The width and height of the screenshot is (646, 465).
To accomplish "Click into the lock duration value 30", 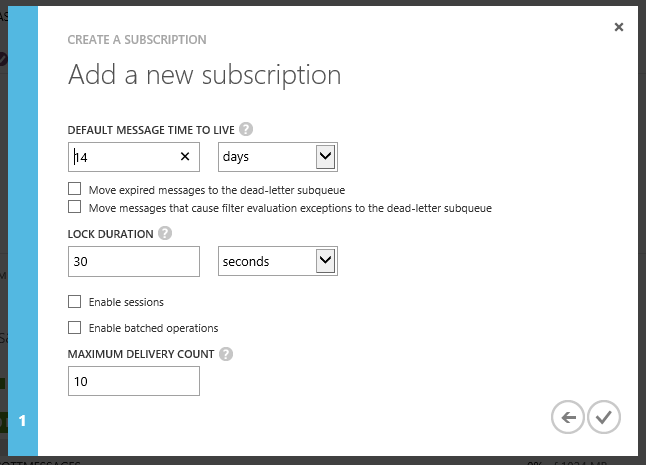I will 134,262.
